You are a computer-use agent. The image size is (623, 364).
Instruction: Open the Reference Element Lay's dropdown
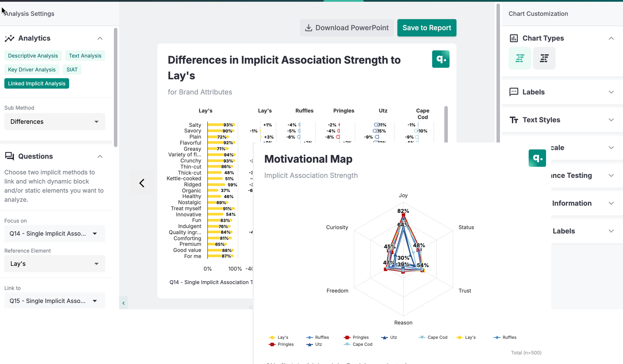(55, 264)
